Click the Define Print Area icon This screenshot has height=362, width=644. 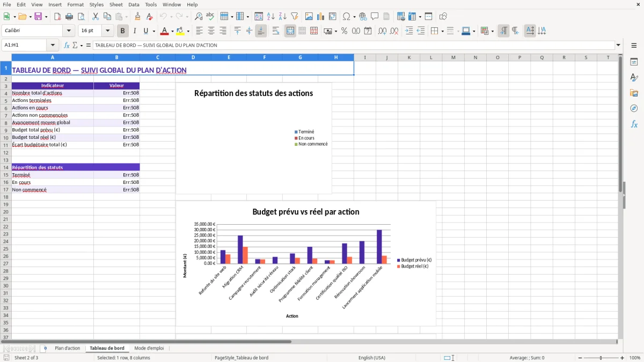[x=401, y=17]
